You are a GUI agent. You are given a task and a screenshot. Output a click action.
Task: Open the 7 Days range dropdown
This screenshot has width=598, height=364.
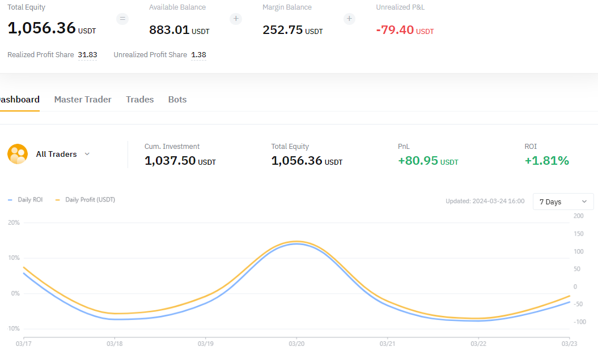pyautogui.click(x=563, y=202)
